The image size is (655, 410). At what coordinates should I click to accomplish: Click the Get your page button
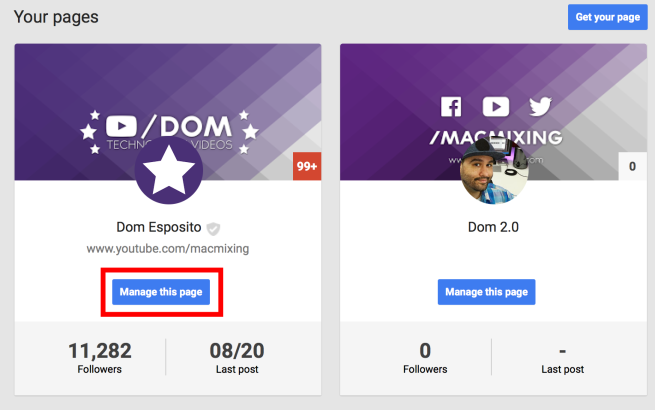point(607,17)
